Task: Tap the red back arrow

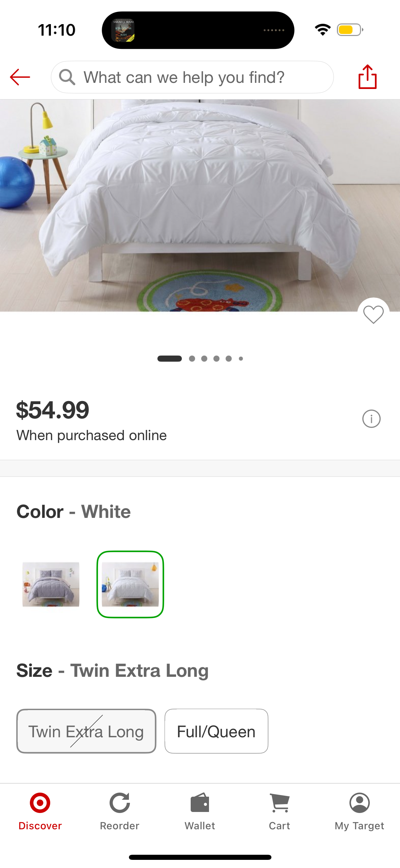Action: click(x=20, y=77)
